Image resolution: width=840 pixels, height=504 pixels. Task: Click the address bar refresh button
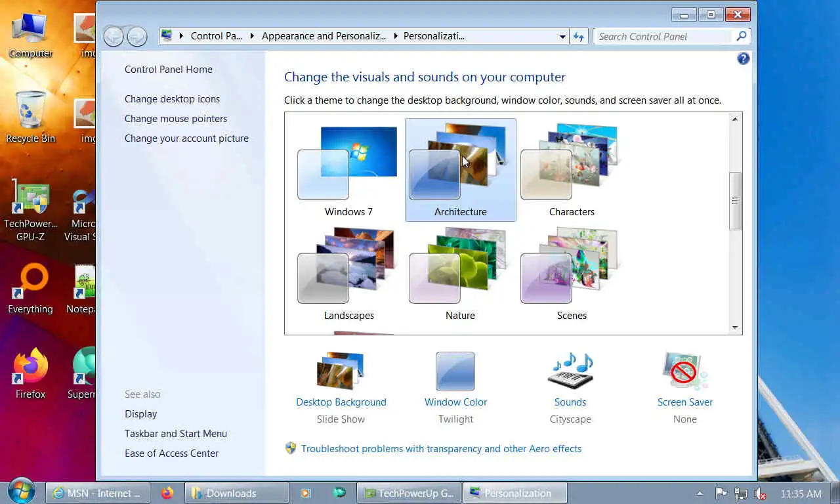pos(578,37)
